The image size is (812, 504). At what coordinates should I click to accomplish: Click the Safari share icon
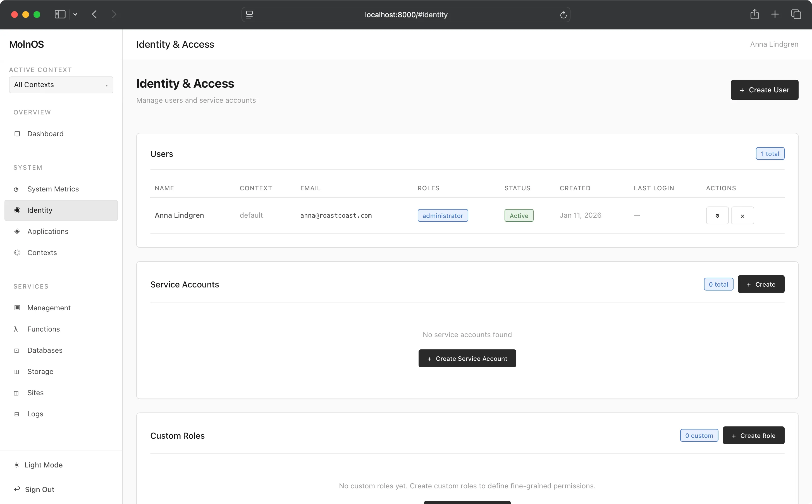pos(754,14)
